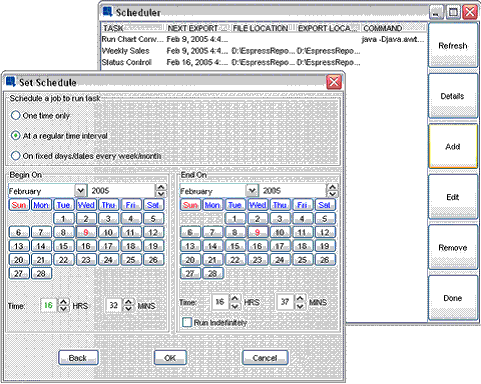Increase Begin On year with up arrow
Image resolution: width=481 pixels, height=384 pixels.
(161, 187)
